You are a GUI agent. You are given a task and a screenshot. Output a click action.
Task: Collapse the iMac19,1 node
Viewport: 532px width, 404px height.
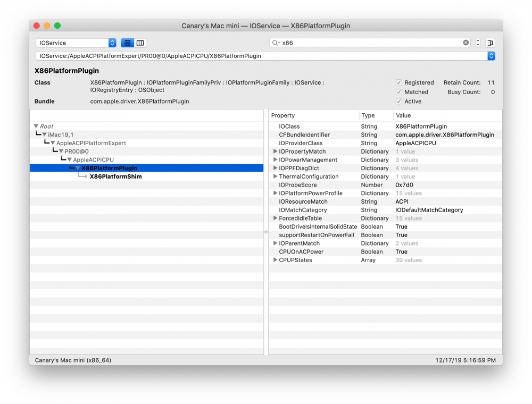pos(45,134)
